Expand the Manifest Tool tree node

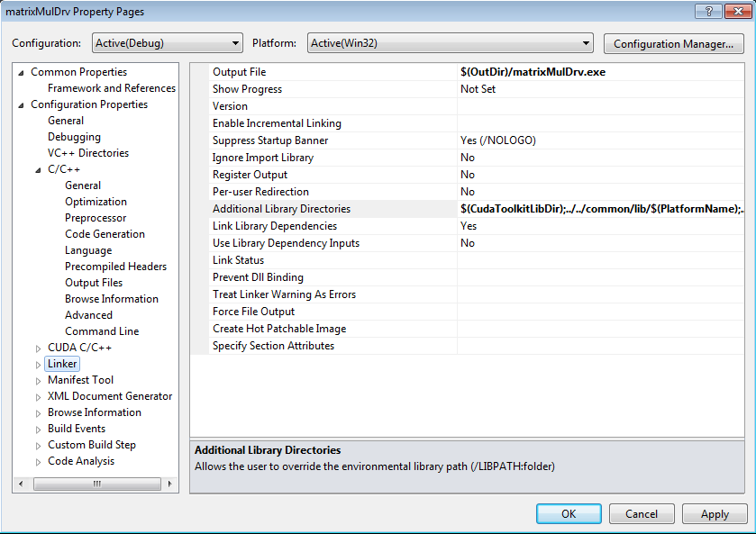pyautogui.click(x=39, y=380)
